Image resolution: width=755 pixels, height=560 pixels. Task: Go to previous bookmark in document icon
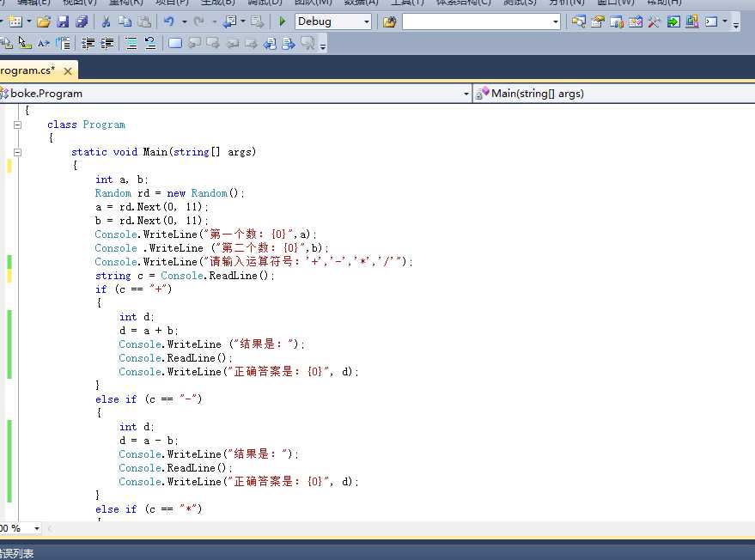270,43
